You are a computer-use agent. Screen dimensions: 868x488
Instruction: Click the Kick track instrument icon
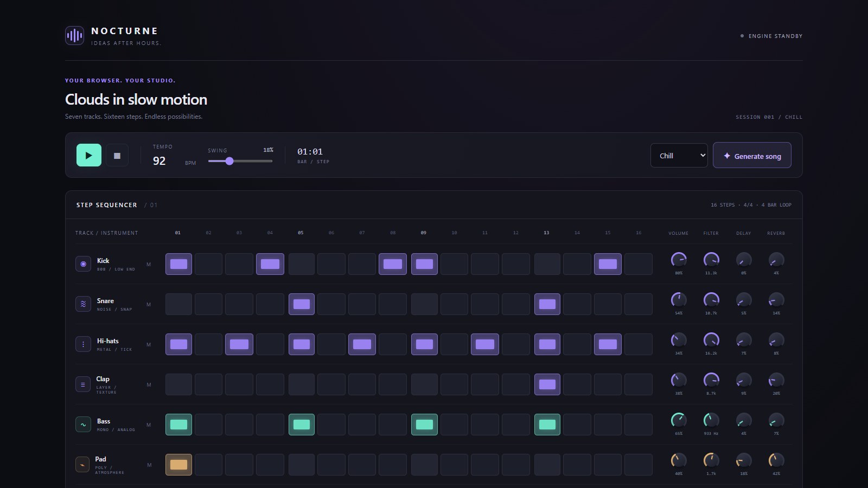click(x=83, y=264)
